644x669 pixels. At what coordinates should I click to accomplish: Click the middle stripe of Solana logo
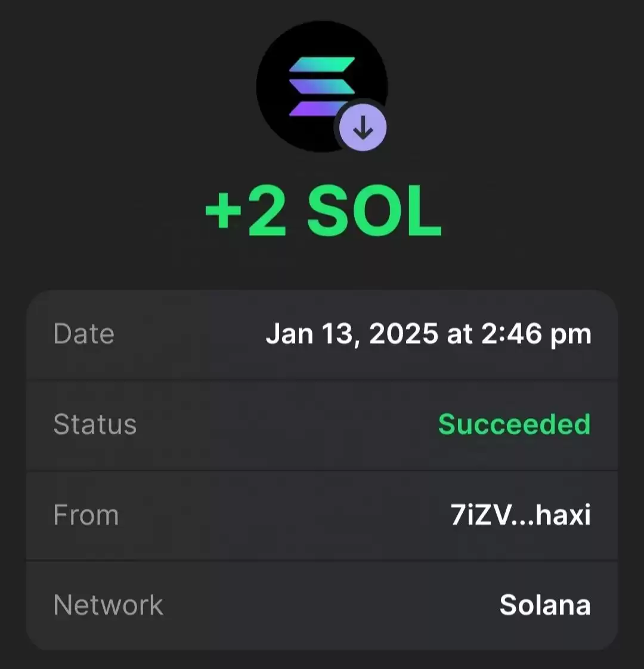(322, 86)
